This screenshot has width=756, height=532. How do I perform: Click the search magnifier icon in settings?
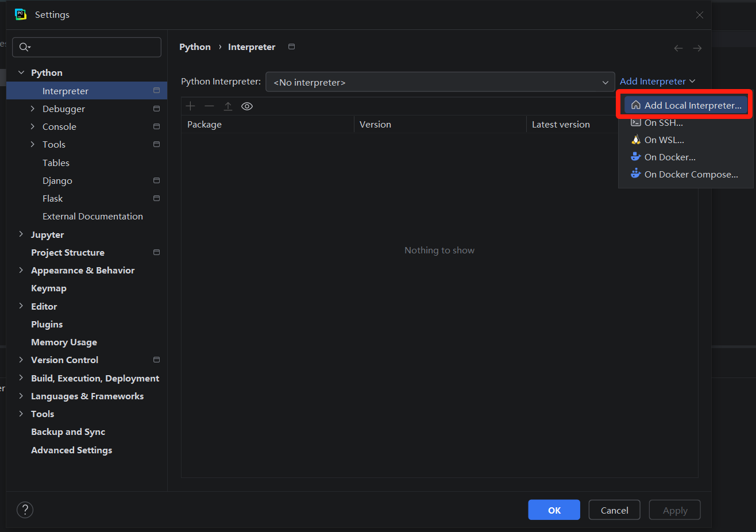[24, 47]
